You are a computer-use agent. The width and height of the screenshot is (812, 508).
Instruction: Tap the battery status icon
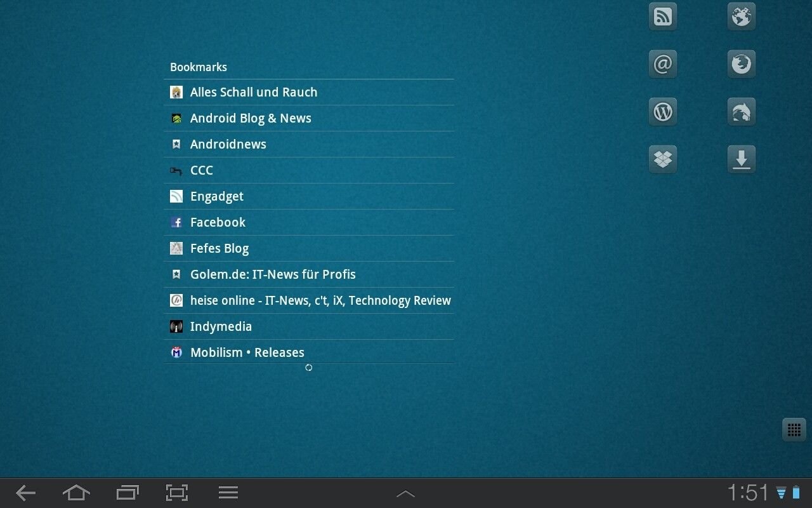pos(796,493)
